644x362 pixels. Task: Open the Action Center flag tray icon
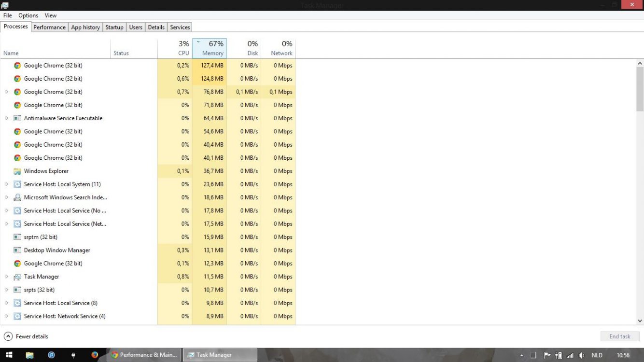[x=547, y=355]
